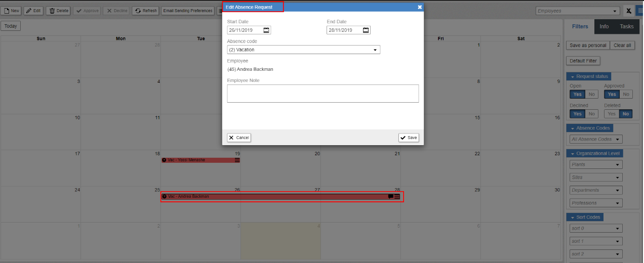Open the menu icon on Andrea Backman's event

397,196
